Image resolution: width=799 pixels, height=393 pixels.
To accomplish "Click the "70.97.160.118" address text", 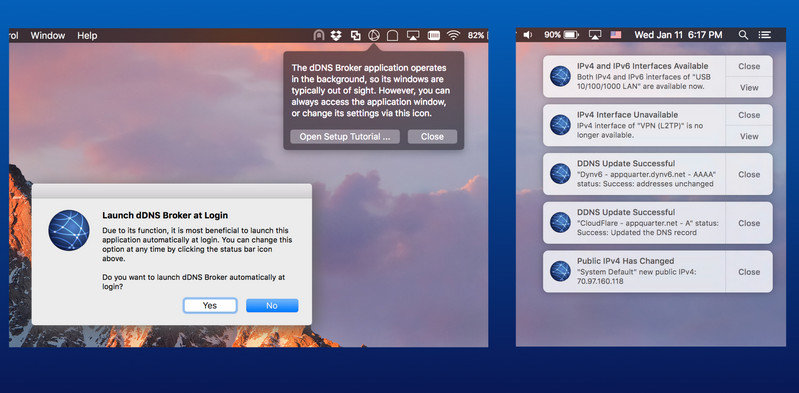I will pyautogui.click(x=600, y=281).
